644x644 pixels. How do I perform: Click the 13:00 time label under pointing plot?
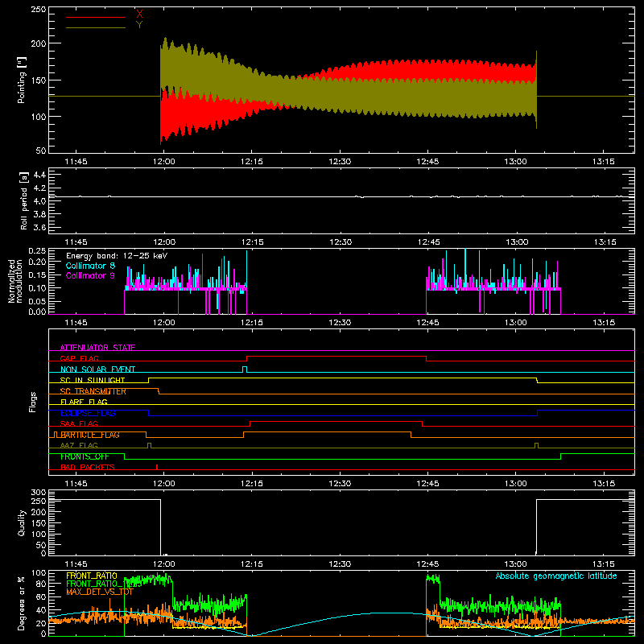click(x=515, y=162)
